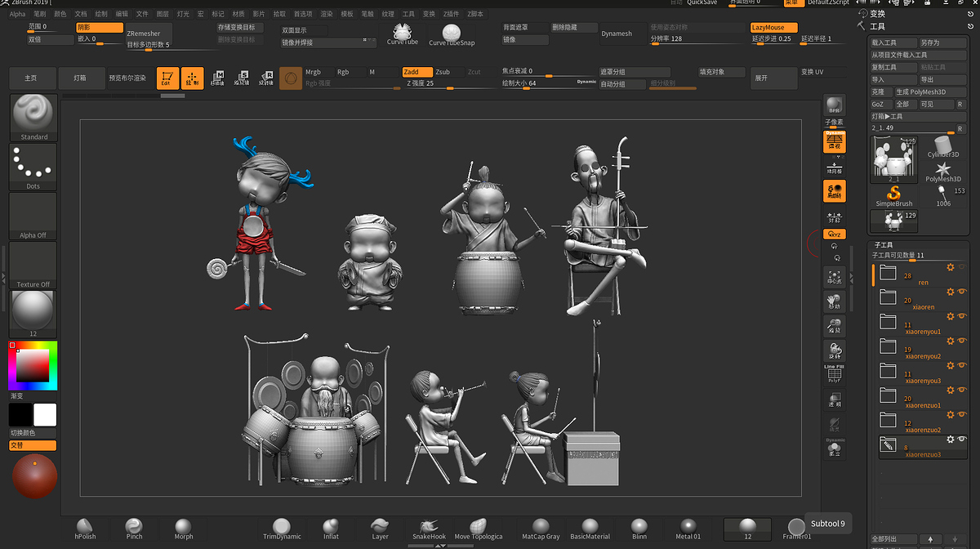Select the PolyMesh3D star tool
Screen dimensions: 980x549
coord(943,172)
